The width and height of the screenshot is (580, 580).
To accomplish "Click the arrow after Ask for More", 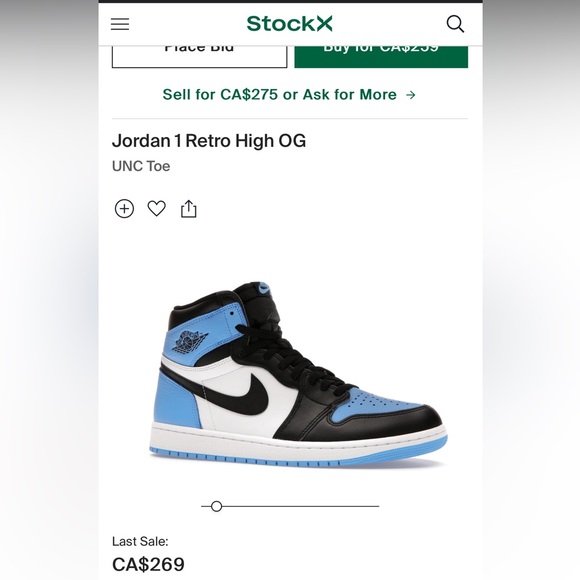I will [x=411, y=95].
